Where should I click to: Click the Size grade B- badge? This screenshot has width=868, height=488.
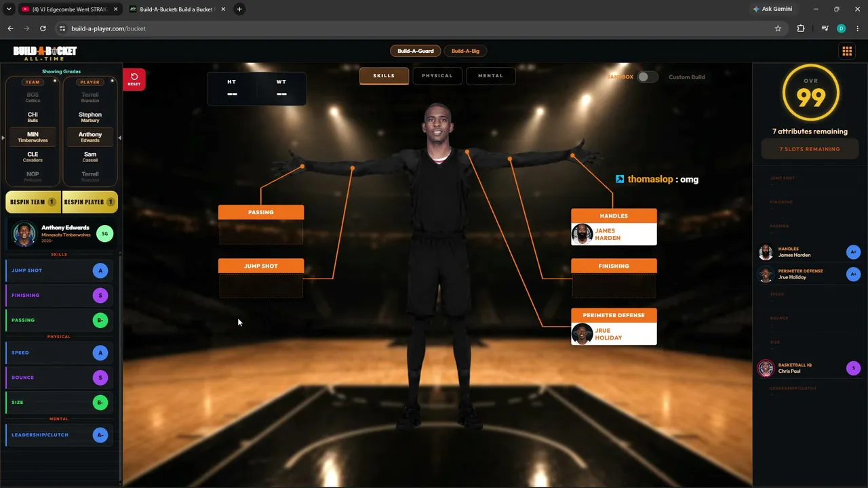point(100,403)
